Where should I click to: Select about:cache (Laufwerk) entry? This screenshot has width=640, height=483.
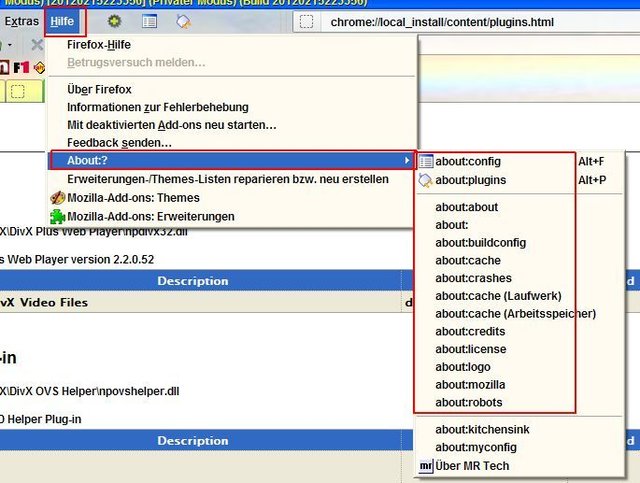coord(519,296)
